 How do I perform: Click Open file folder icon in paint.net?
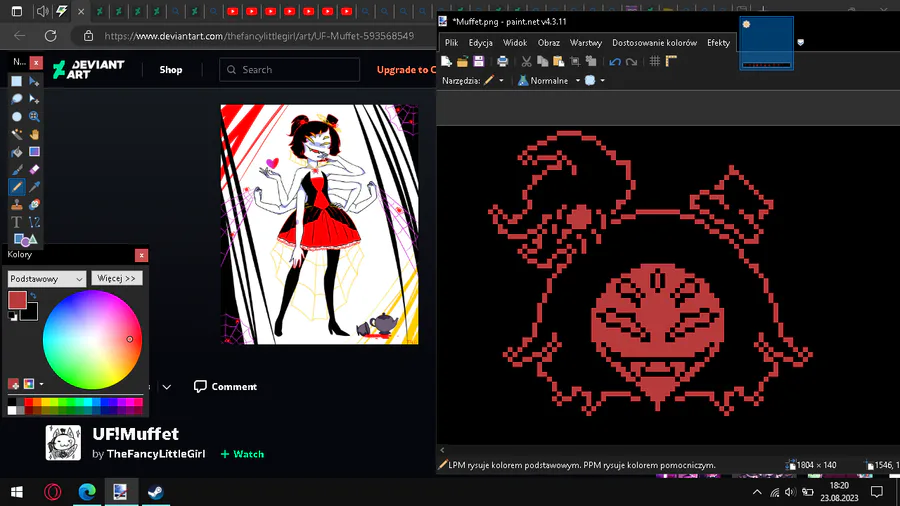(463, 61)
